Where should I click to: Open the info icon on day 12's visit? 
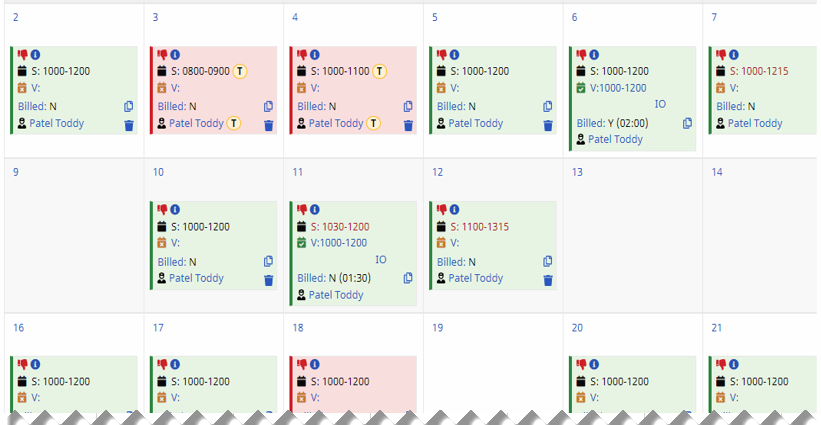(454, 210)
